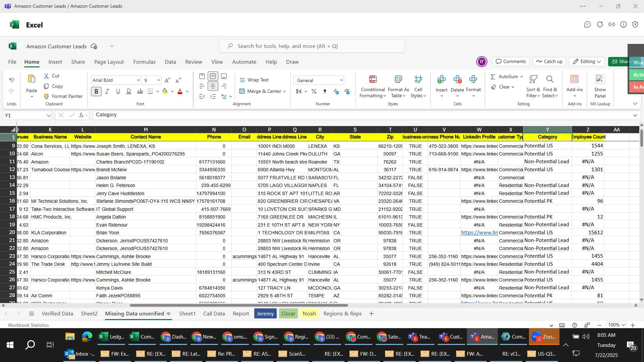Screen dimensions: 644x362
Task: Click the Comments button
Action: pyautogui.click(x=511, y=62)
